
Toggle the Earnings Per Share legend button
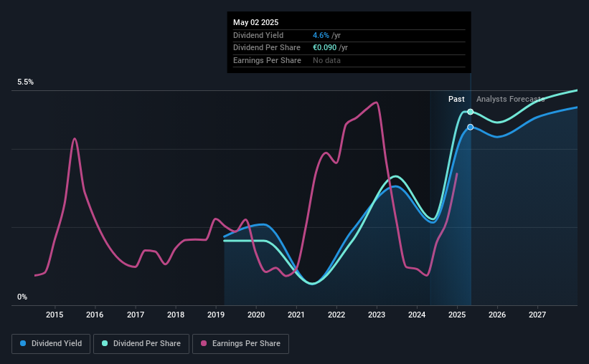click(240, 344)
